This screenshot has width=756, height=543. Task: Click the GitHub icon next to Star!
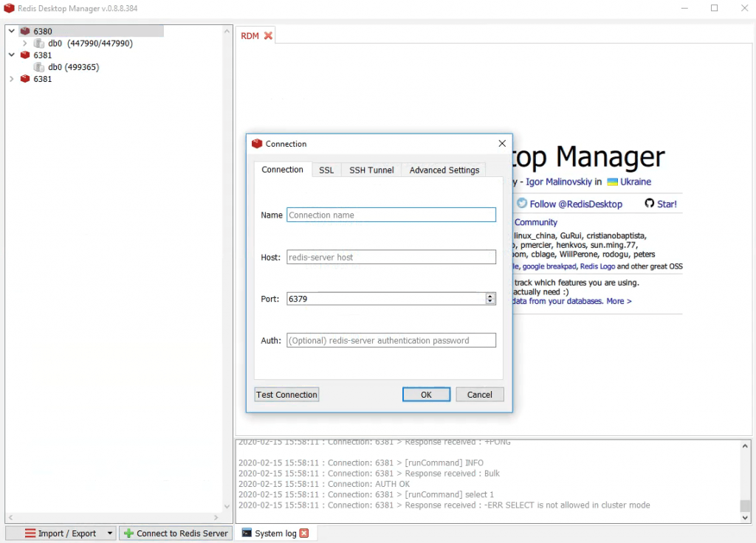click(650, 204)
